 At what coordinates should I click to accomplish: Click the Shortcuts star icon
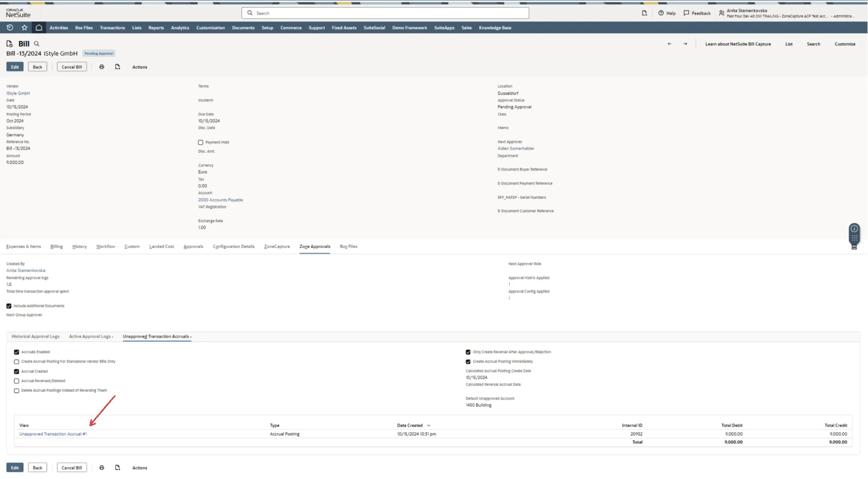pyautogui.click(x=24, y=28)
